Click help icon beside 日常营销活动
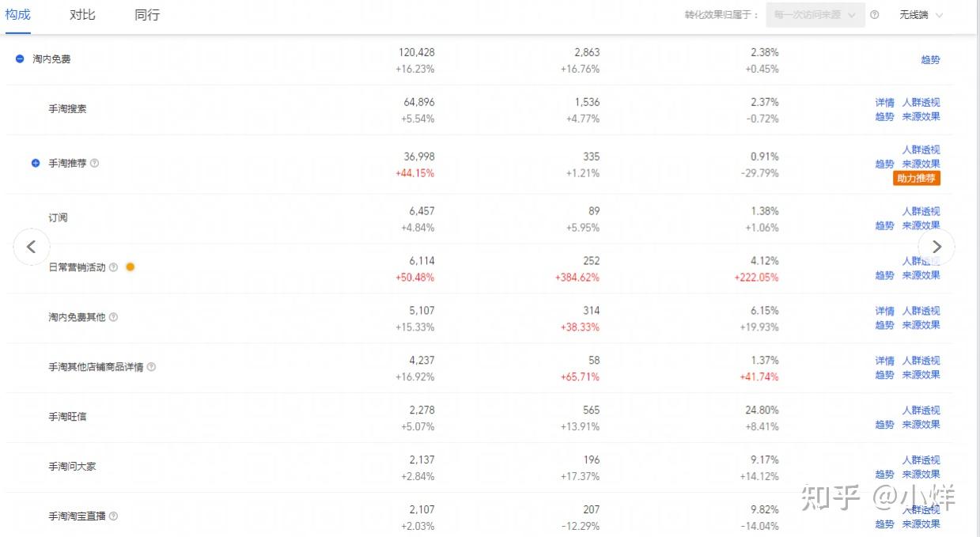Image resolution: width=980 pixels, height=537 pixels. [113, 267]
